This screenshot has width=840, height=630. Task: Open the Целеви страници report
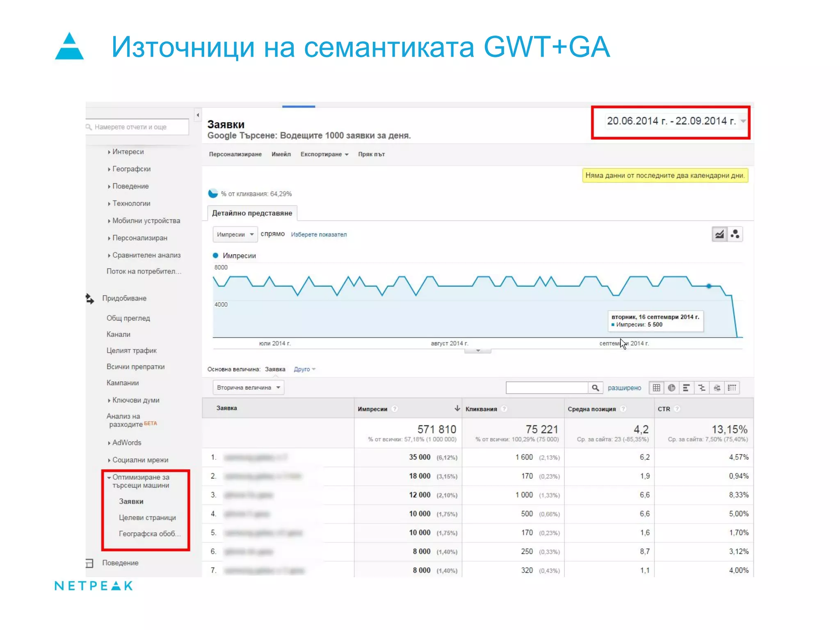click(148, 518)
